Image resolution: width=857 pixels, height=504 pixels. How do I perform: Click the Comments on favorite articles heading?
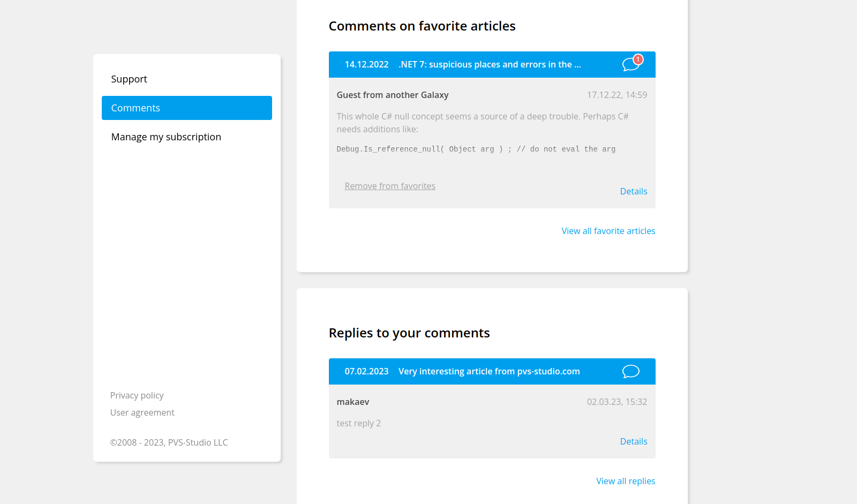(422, 26)
